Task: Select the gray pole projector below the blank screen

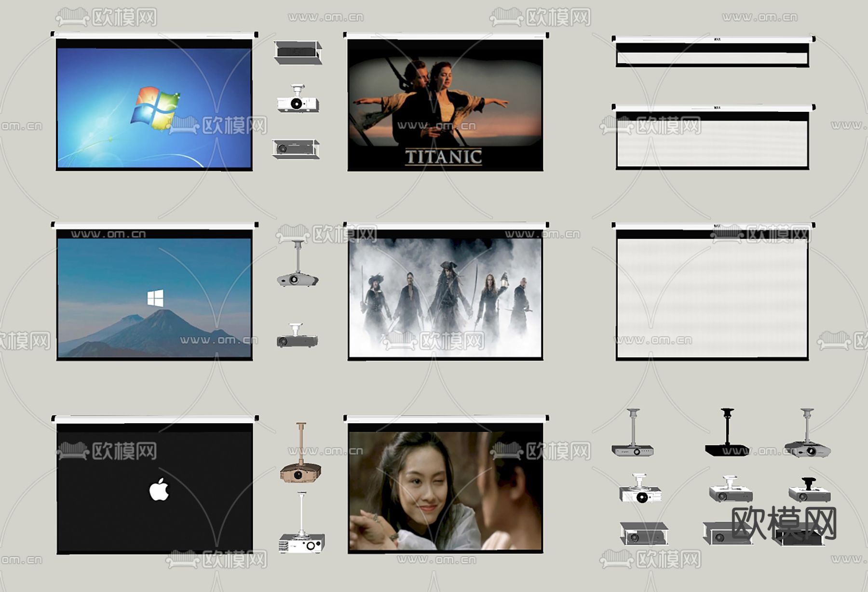Action: coord(633,432)
